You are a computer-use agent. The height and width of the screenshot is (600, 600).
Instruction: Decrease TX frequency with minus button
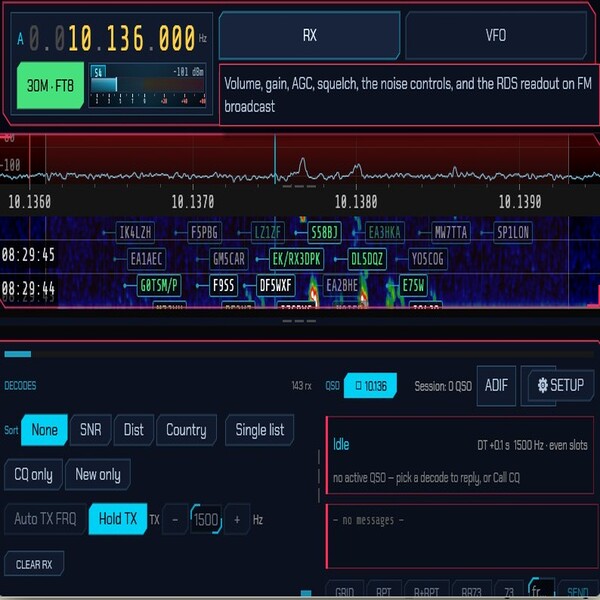[175, 519]
